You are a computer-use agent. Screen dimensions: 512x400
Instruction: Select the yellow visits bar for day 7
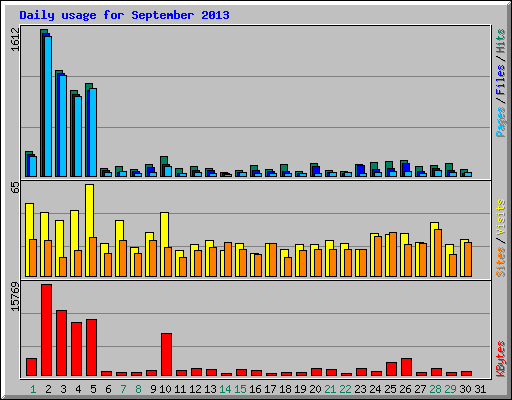[x=119, y=248]
